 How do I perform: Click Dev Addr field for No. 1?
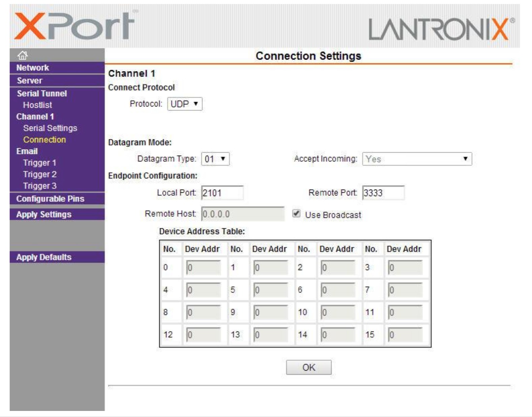pos(271,268)
